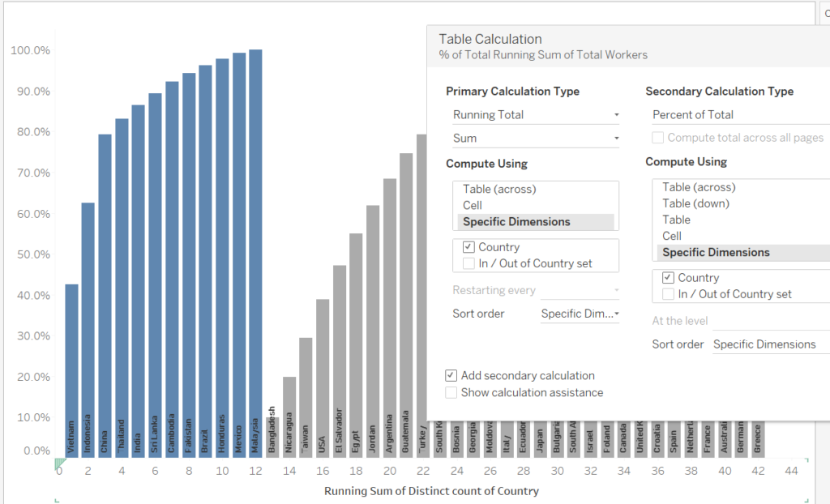Click the gray Egypt bar
Image resolution: width=830 pixels, height=504 pixels.
pyautogui.click(x=357, y=345)
